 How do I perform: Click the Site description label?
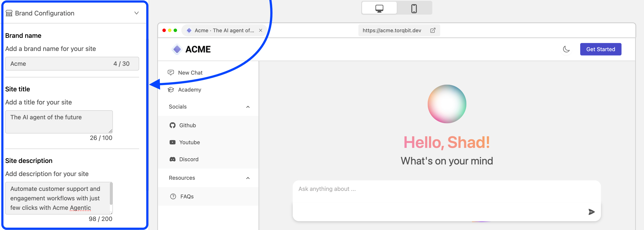(x=29, y=161)
